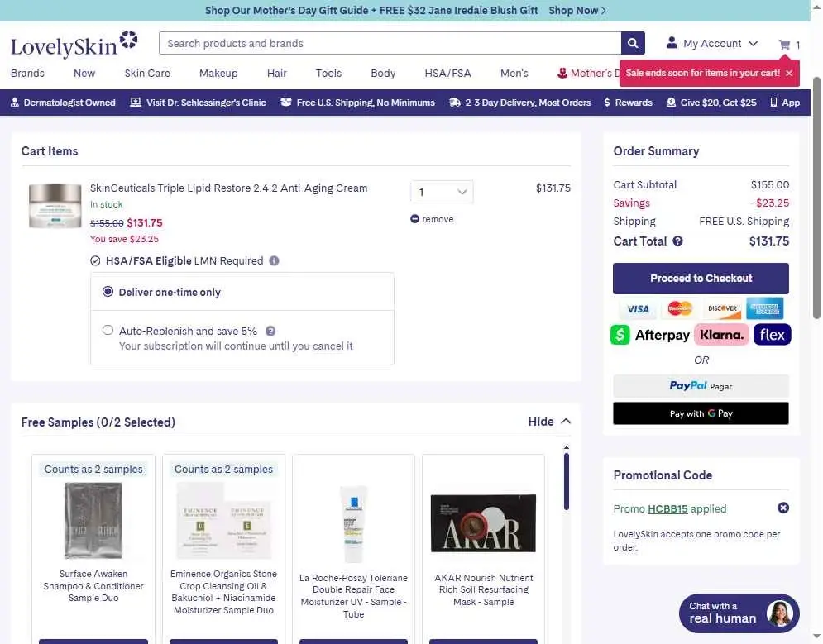Open the shopping cart icon
This screenshot has width=823, height=644.
pyautogui.click(x=784, y=45)
